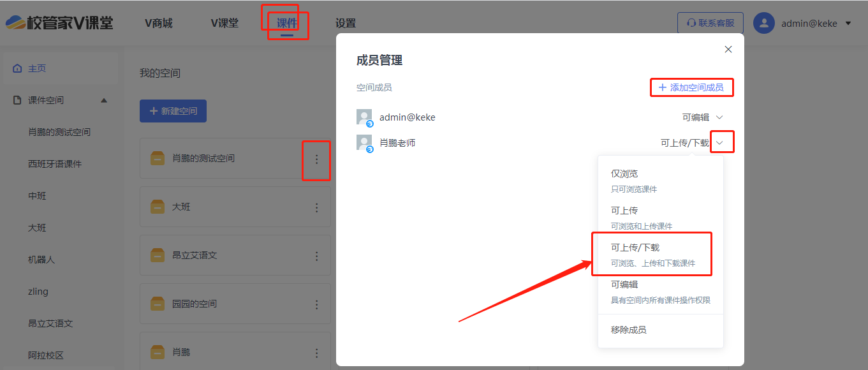Viewport: 868px width, 370px height.
Task: Select the 可上传/下载 permission option
Action: [x=661, y=255]
